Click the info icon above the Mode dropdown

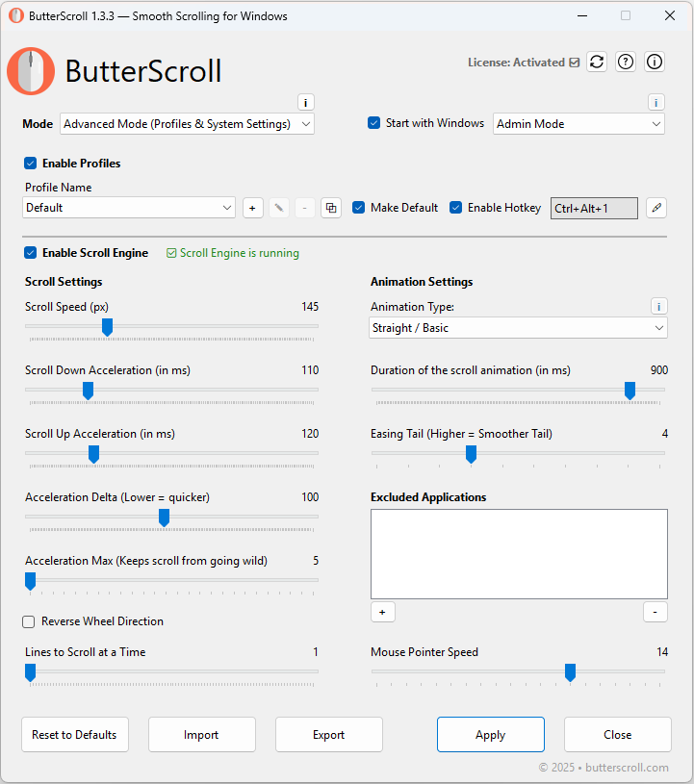coord(305,102)
